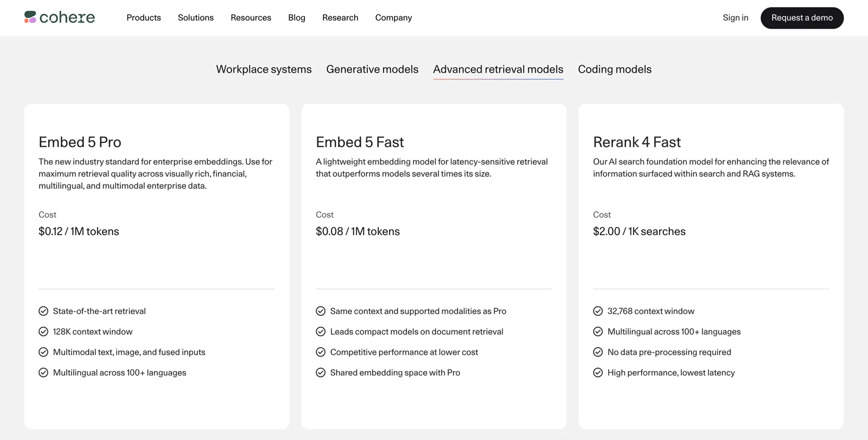Click the State-of-the-art retrieval text
868x440 pixels.
coord(99,311)
